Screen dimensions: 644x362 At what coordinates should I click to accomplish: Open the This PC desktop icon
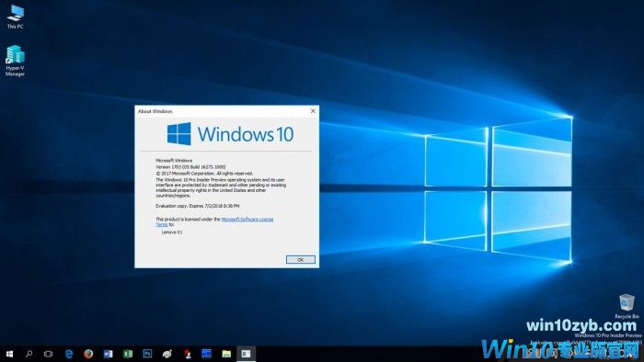coord(16,17)
